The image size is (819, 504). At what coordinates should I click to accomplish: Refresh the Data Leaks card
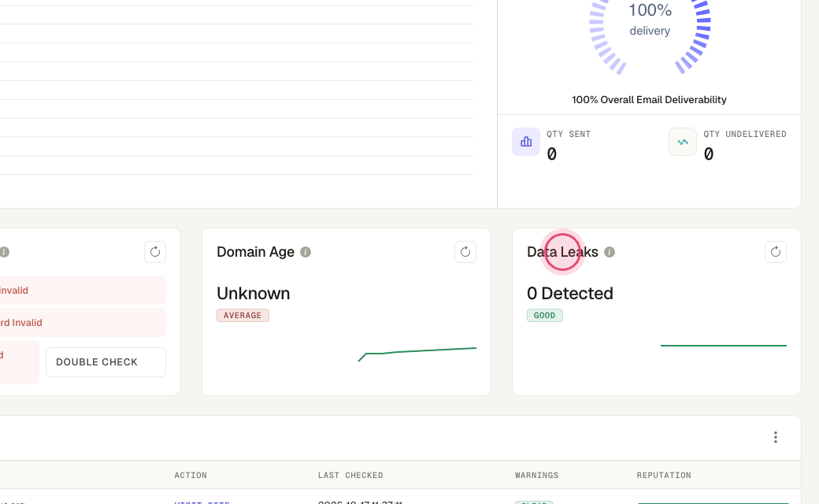click(x=775, y=252)
